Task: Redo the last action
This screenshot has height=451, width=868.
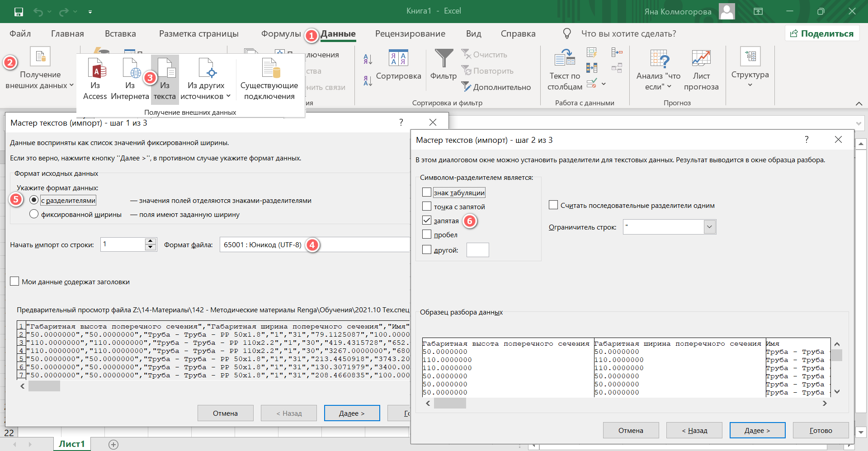Action: pyautogui.click(x=64, y=12)
